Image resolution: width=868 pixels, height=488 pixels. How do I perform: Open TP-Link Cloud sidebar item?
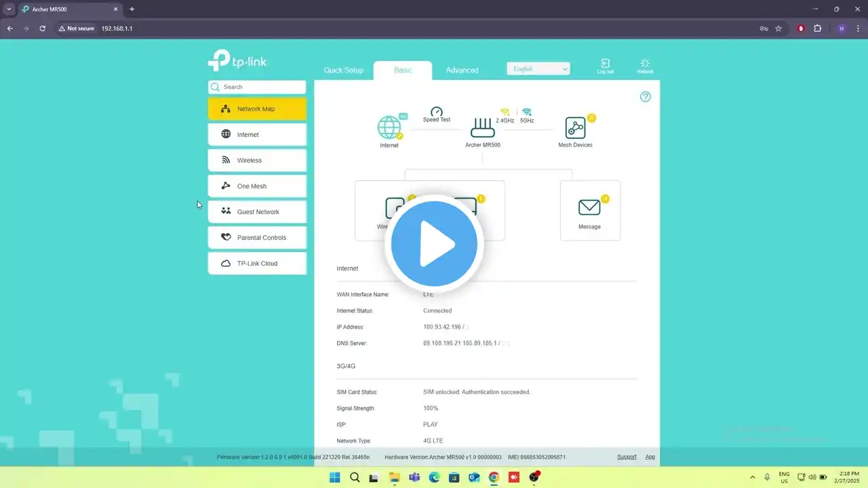click(257, 264)
